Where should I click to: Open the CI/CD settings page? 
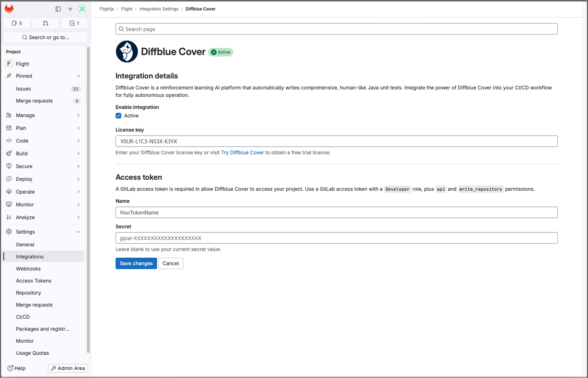pos(44,317)
